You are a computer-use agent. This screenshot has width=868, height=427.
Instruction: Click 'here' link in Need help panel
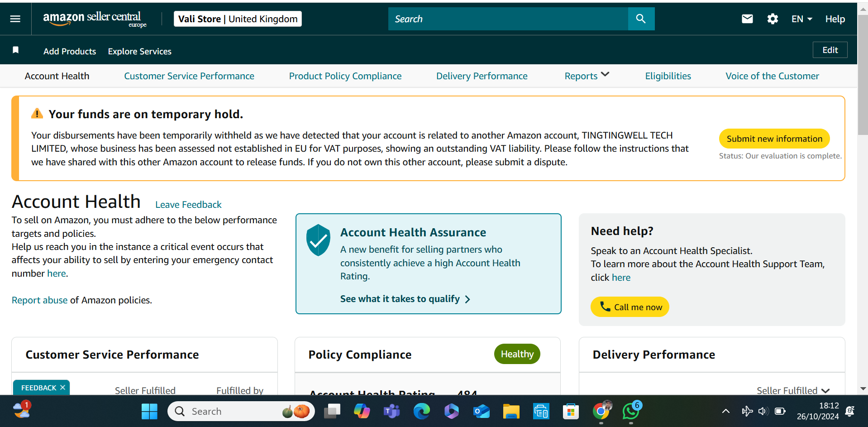point(621,277)
